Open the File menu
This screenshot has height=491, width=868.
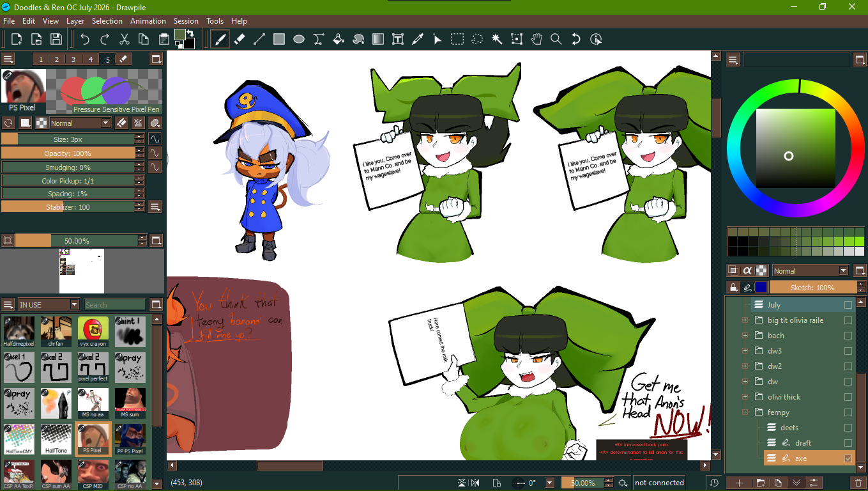(9, 21)
